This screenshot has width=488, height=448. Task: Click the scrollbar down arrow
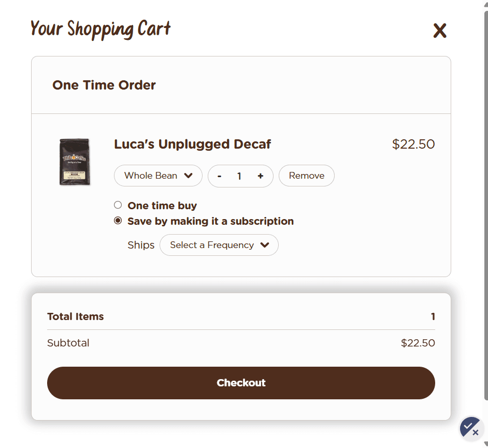click(x=485, y=443)
